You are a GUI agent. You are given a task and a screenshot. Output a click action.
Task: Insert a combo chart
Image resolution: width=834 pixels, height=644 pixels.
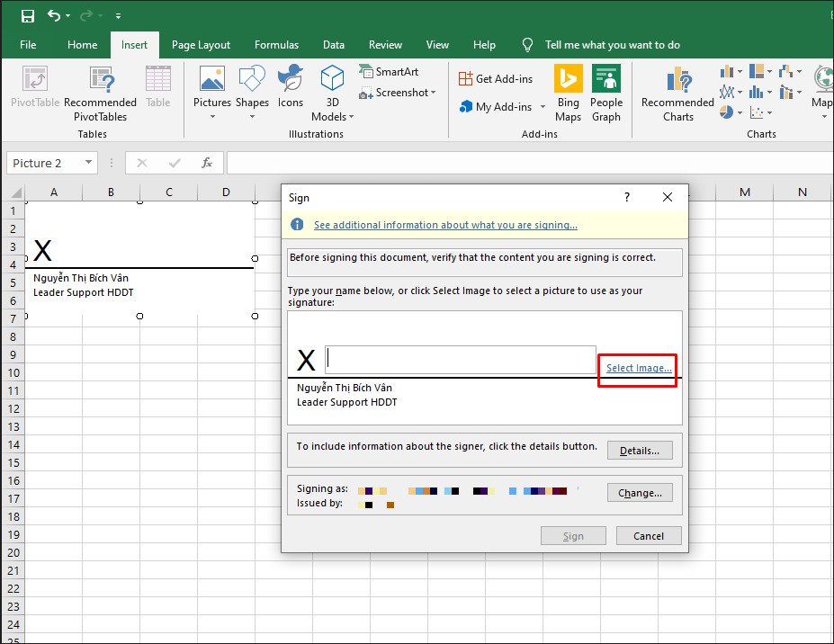pos(791,92)
